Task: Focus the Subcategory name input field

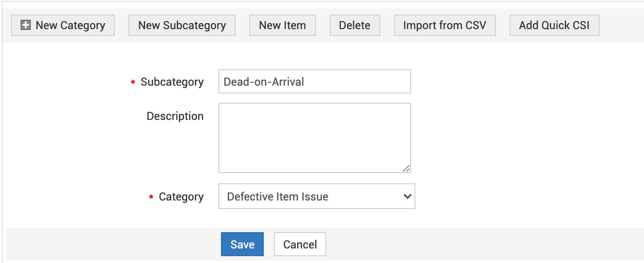Action: tap(314, 81)
